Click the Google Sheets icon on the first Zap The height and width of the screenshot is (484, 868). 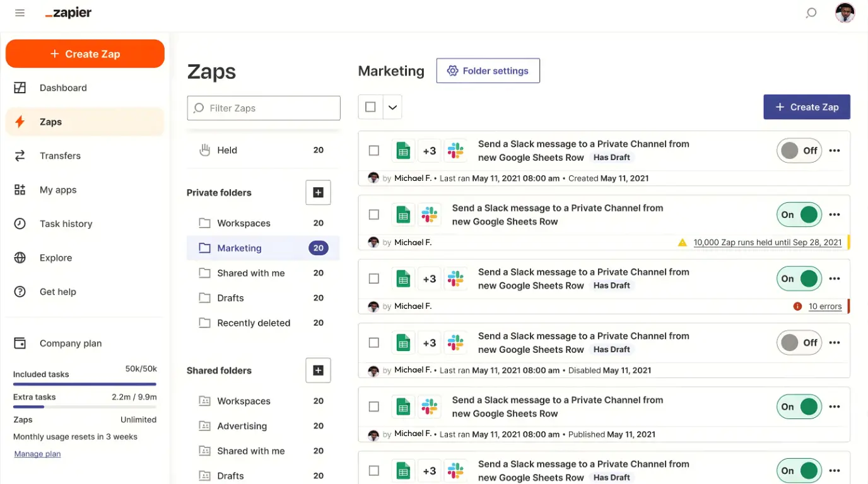pyautogui.click(x=403, y=150)
